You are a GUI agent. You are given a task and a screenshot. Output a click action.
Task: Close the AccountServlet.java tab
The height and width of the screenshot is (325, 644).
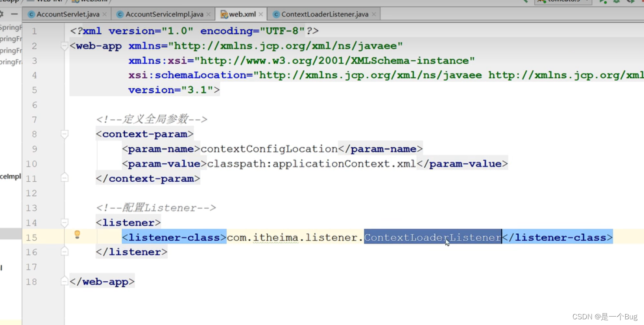[104, 14]
